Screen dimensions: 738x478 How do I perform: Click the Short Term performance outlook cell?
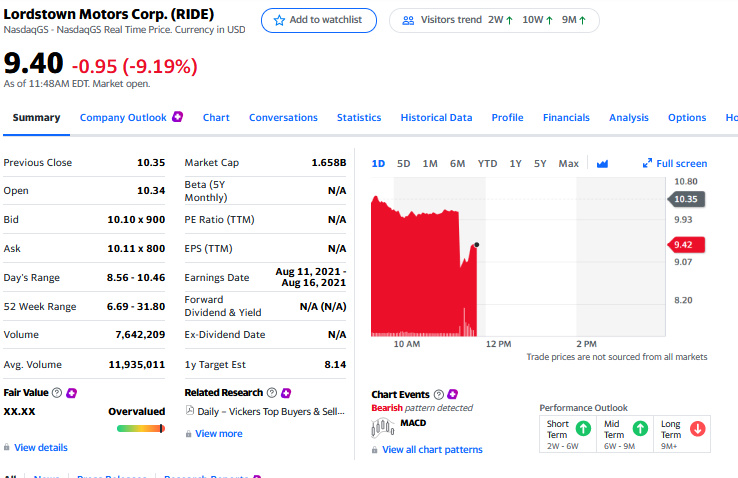pos(568,434)
